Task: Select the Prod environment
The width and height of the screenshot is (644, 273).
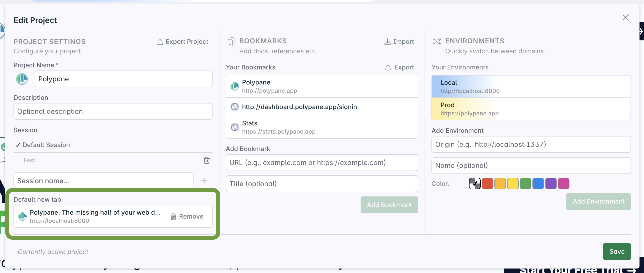Action: click(x=531, y=109)
